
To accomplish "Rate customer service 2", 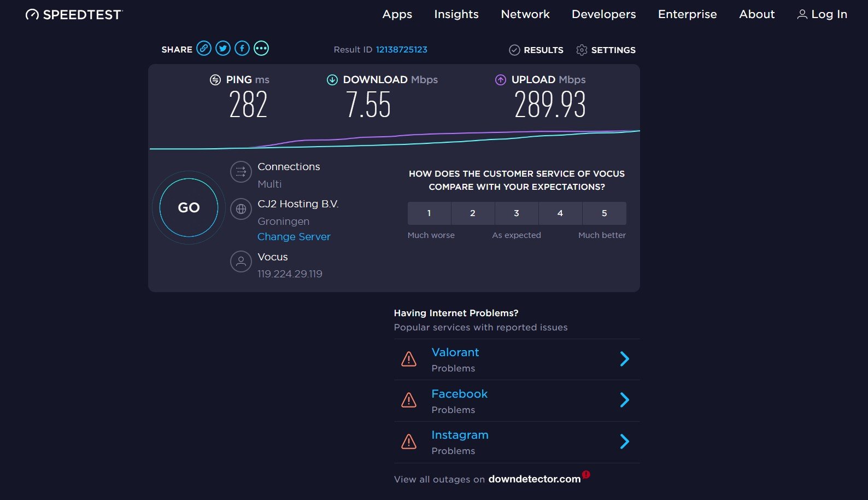I will (473, 213).
